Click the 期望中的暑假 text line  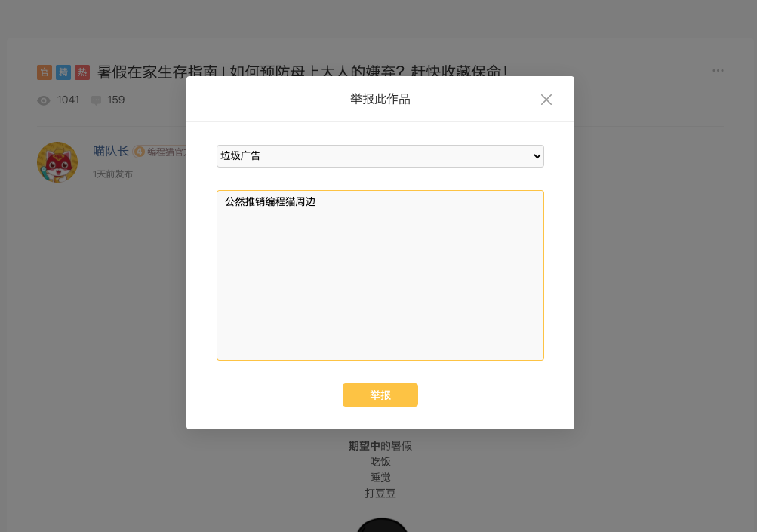[380, 445]
